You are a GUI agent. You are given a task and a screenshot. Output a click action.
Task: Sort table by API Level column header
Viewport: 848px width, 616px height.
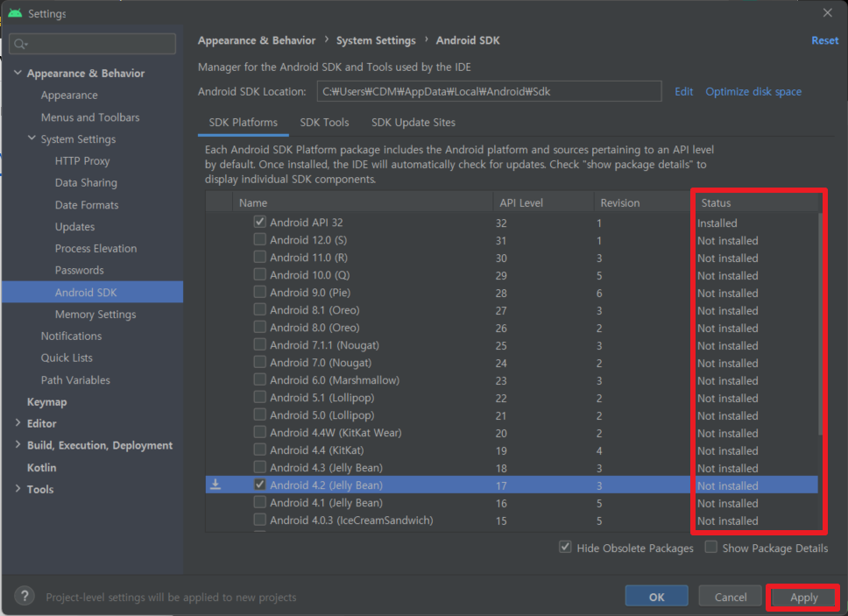point(543,202)
